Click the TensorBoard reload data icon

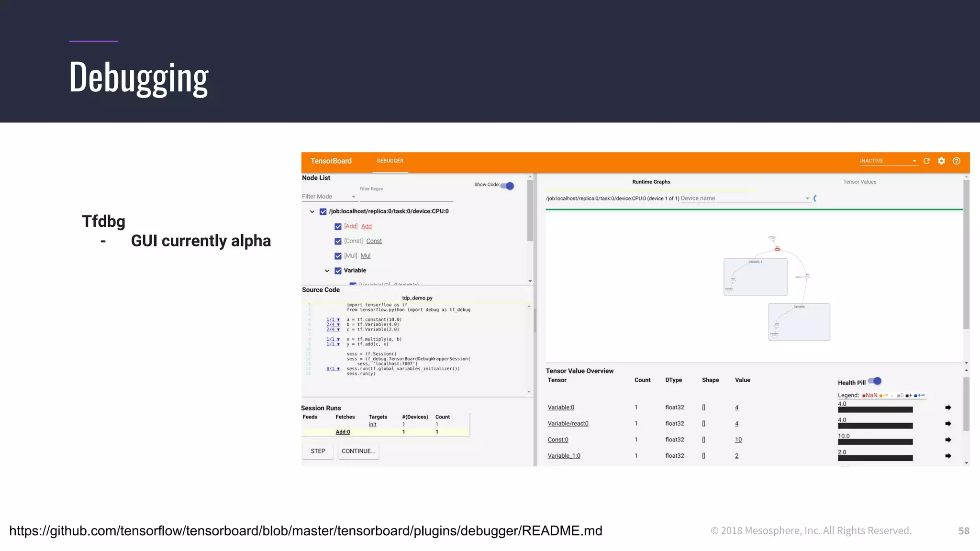pos(926,161)
